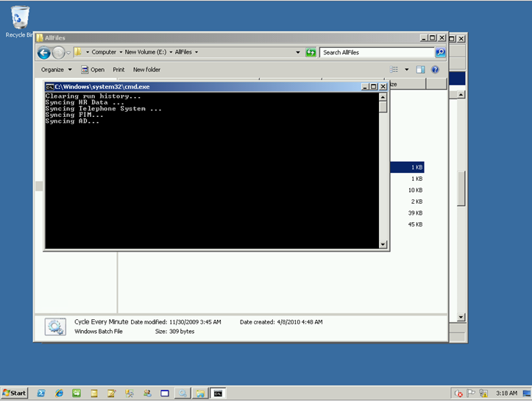Click the Action Center flag tray icon

(x=471, y=393)
